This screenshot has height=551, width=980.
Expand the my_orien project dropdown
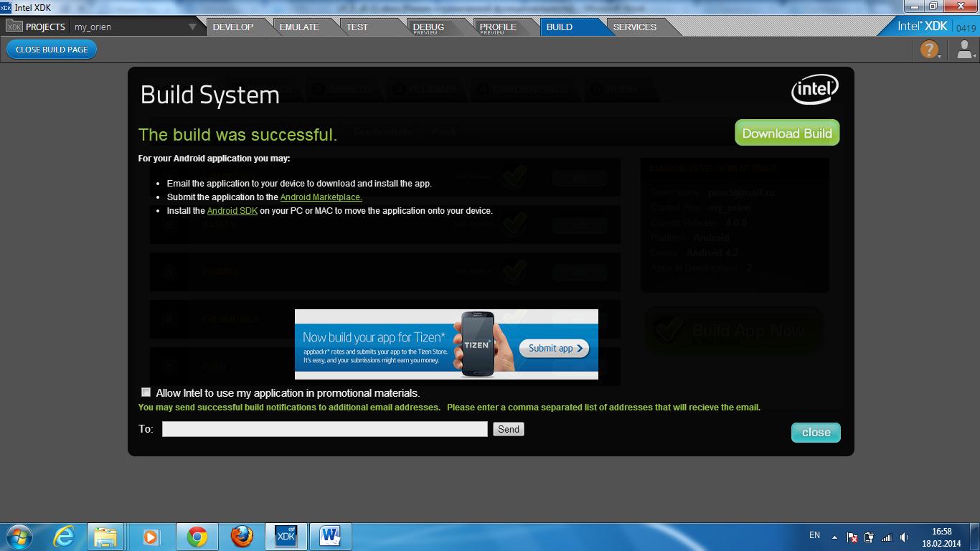click(x=192, y=27)
